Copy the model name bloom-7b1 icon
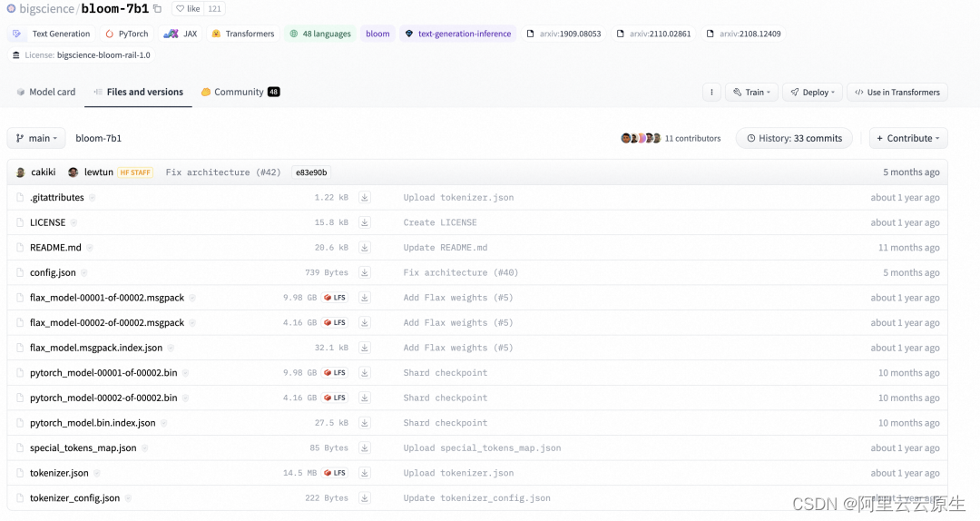Image resolution: width=980 pixels, height=521 pixels. 158,9
